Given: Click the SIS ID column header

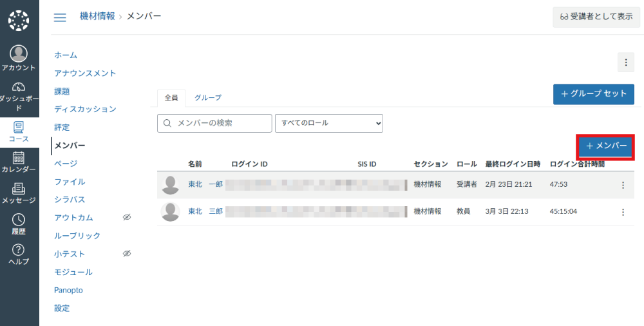Looking at the screenshot, I should point(367,164).
